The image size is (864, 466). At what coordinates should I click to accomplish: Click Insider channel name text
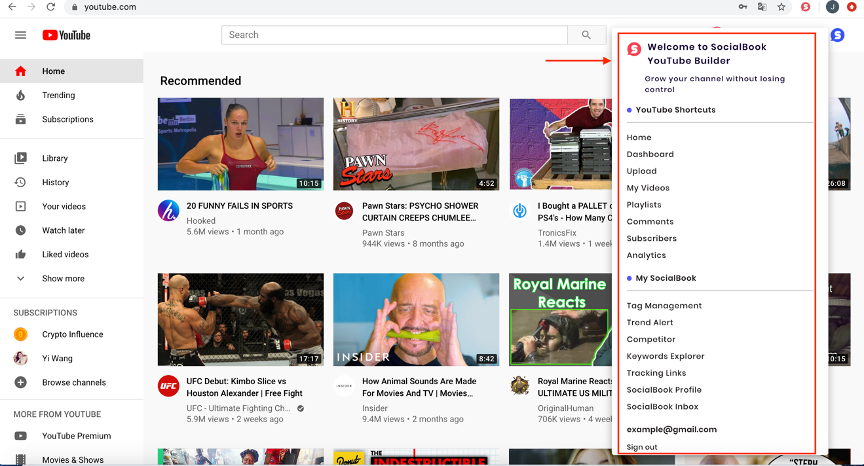pyautogui.click(x=375, y=408)
